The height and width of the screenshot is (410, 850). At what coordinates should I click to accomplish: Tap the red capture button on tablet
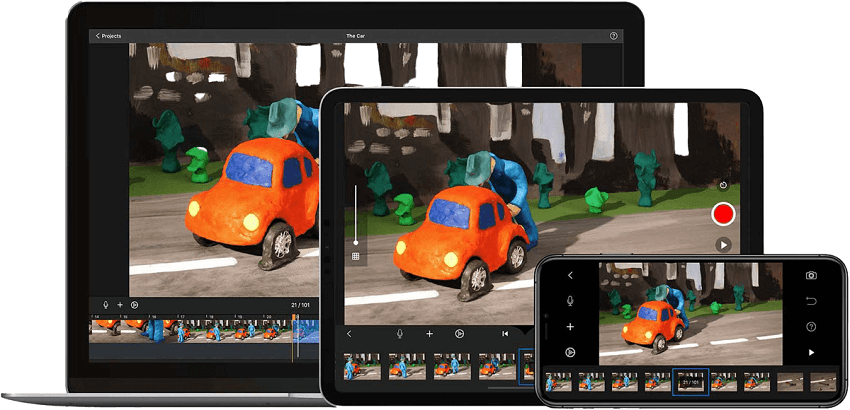pos(723,214)
